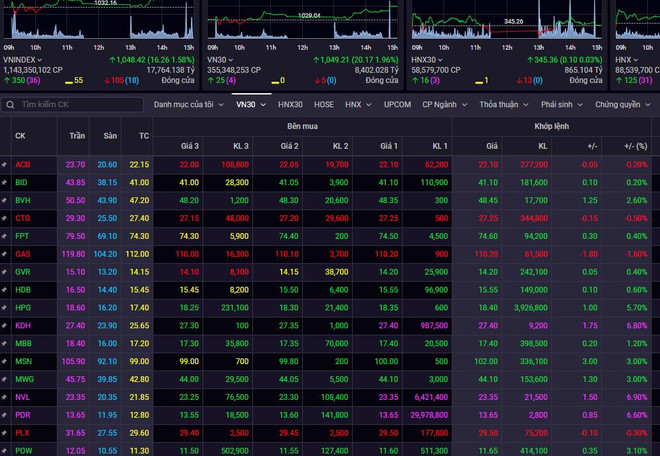The height and width of the screenshot is (456, 660).
Task: Open the HNX30 chart index selector
Action: 426,60
